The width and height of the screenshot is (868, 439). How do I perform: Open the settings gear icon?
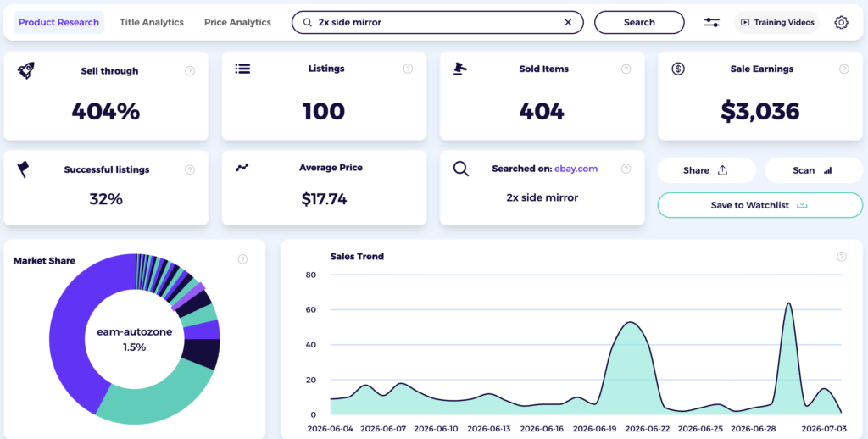pyautogui.click(x=841, y=23)
